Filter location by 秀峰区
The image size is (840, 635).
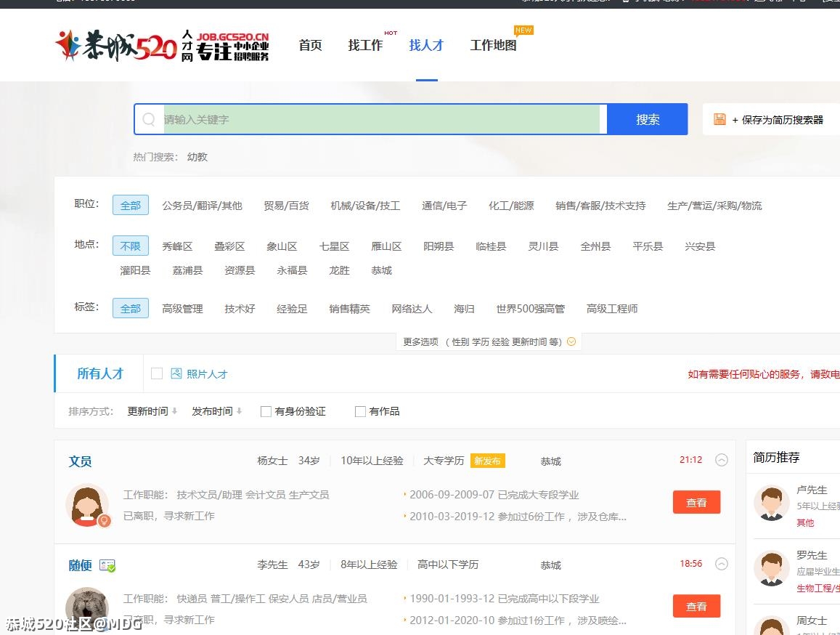[x=177, y=247]
